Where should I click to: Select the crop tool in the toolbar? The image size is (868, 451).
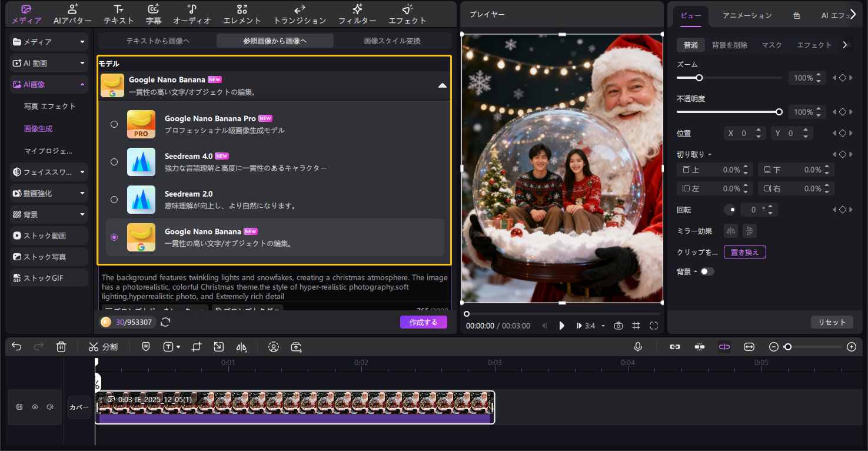pos(197,347)
